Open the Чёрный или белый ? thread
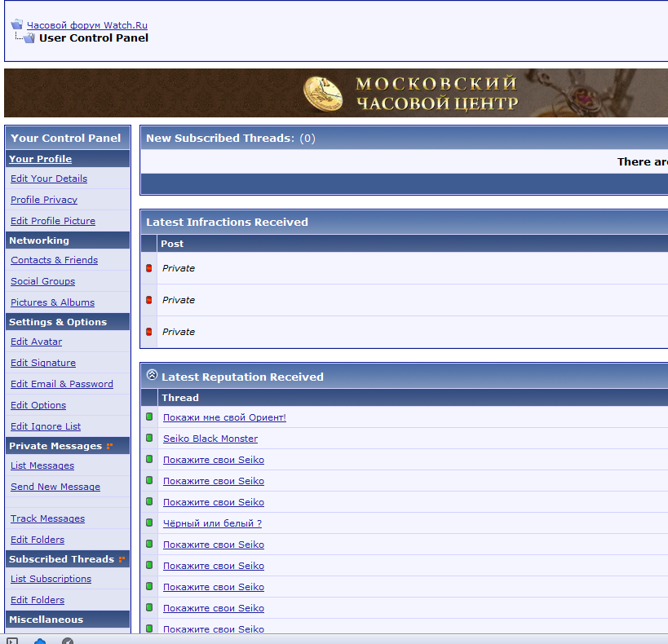668x644 pixels. 212,523
